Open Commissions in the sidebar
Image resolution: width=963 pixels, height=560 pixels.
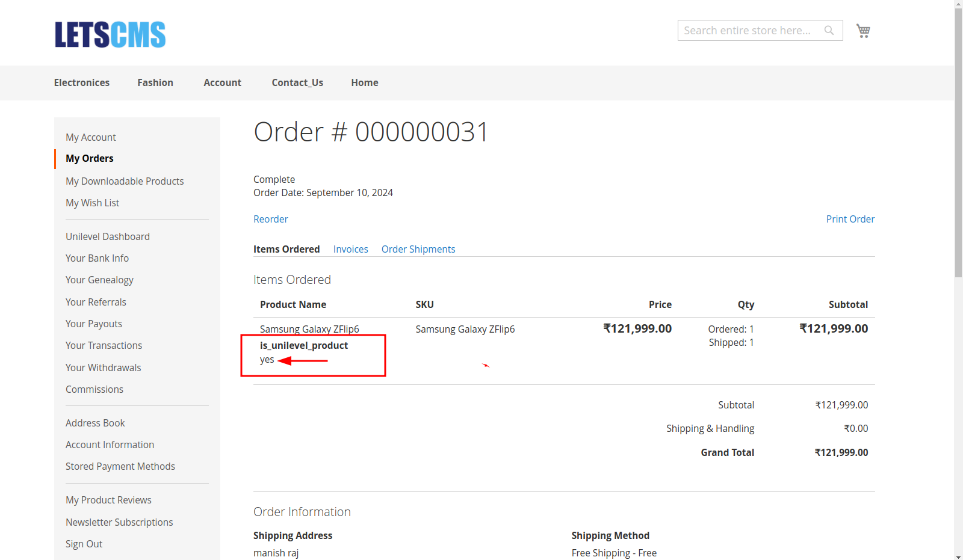[94, 389]
